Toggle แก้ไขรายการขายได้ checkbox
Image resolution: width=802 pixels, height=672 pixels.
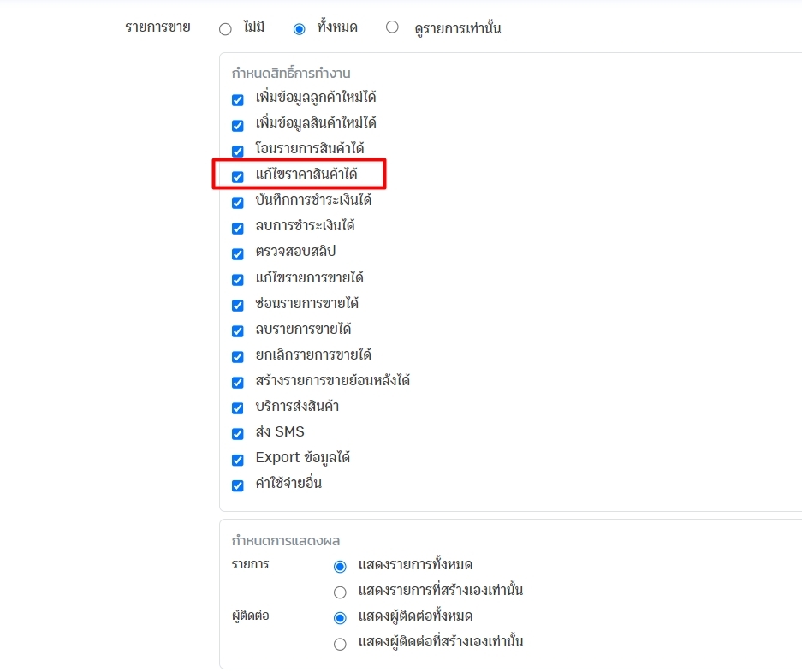click(x=238, y=279)
